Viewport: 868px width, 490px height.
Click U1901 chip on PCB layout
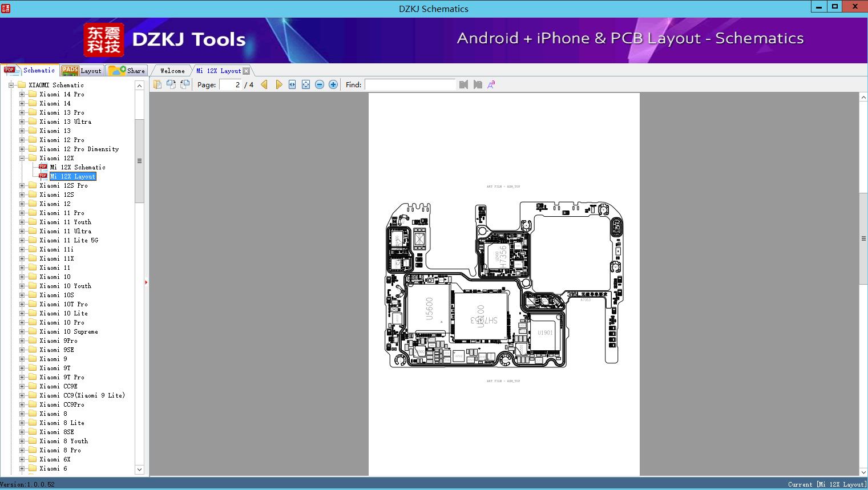[545, 333]
